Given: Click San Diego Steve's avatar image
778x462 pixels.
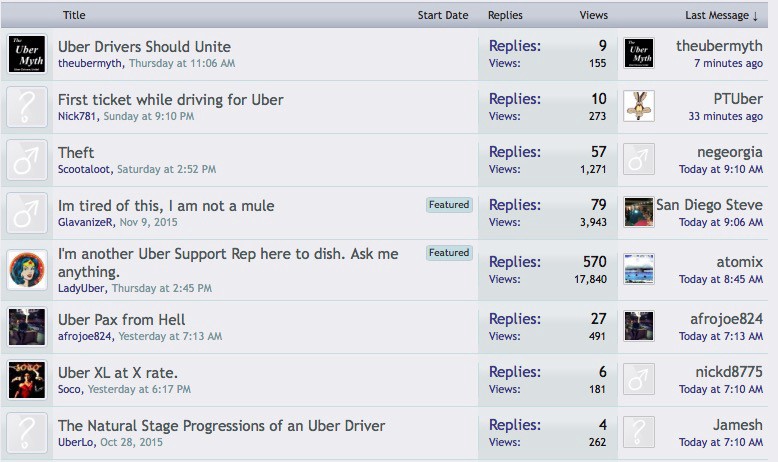Looking at the screenshot, I should pos(639,212).
